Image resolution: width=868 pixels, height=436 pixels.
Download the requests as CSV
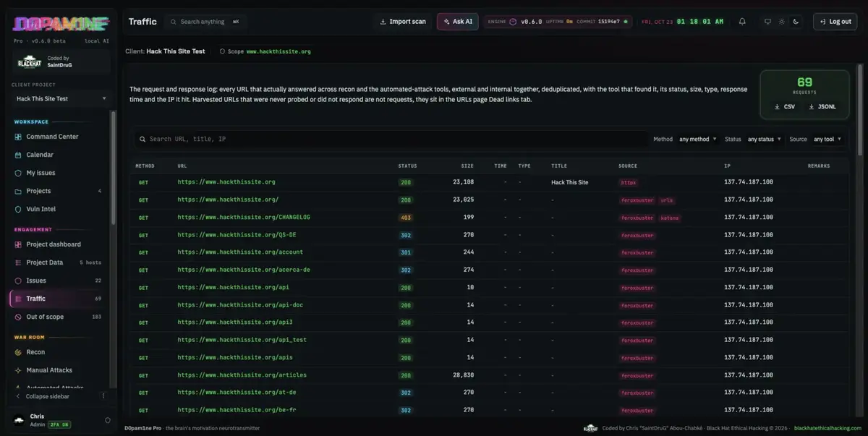click(x=784, y=106)
